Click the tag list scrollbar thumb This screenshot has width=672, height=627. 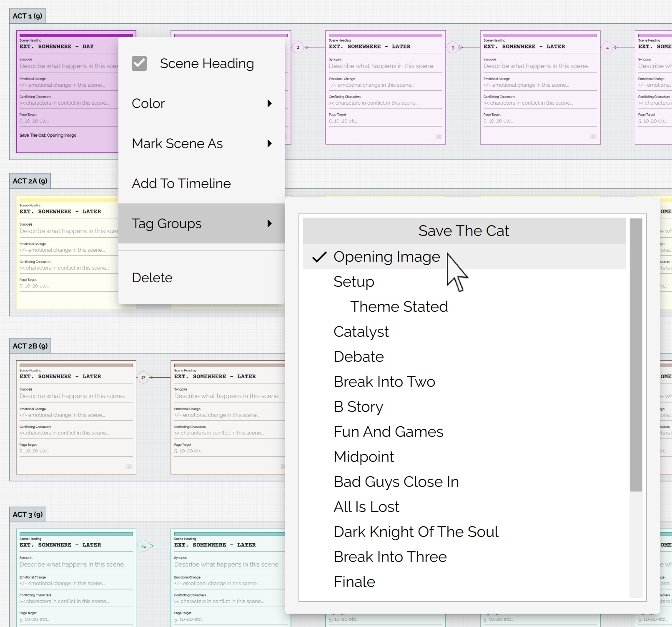click(x=636, y=355)
